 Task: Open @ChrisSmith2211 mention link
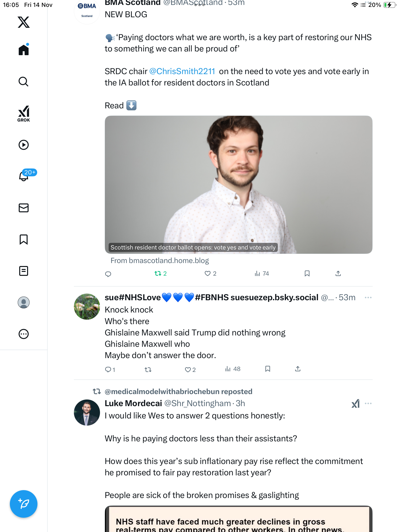182,71
